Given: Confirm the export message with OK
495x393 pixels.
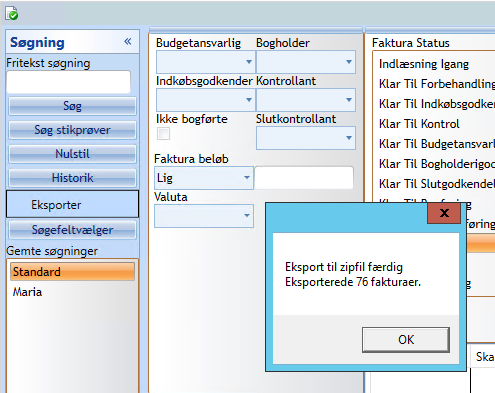Looking at the screenshot, I should (406, 340).
